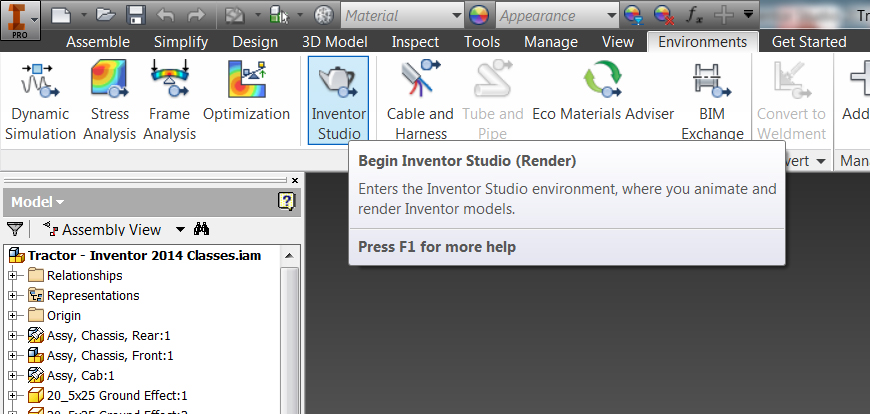Switch to the 3D Model tab
The width and height of the screenshot is (870, 414).
click(x=334, y=42)
